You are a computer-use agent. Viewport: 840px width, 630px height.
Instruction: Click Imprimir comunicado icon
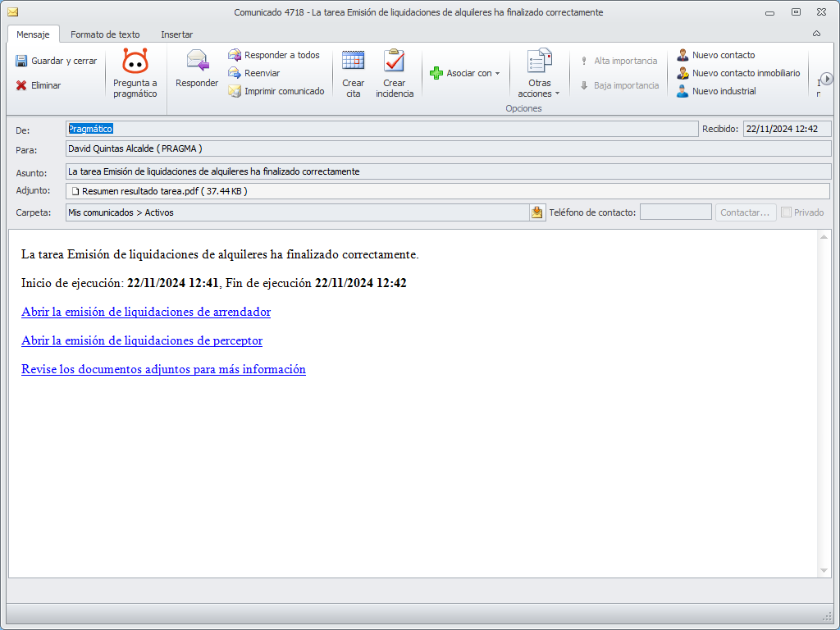pyautogui.click(x=235, y=91)
